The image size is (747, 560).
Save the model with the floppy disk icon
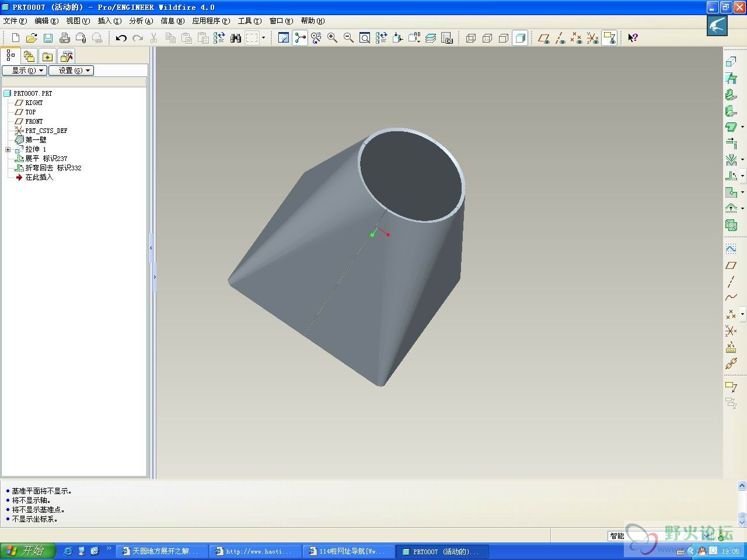pos(48,38)
